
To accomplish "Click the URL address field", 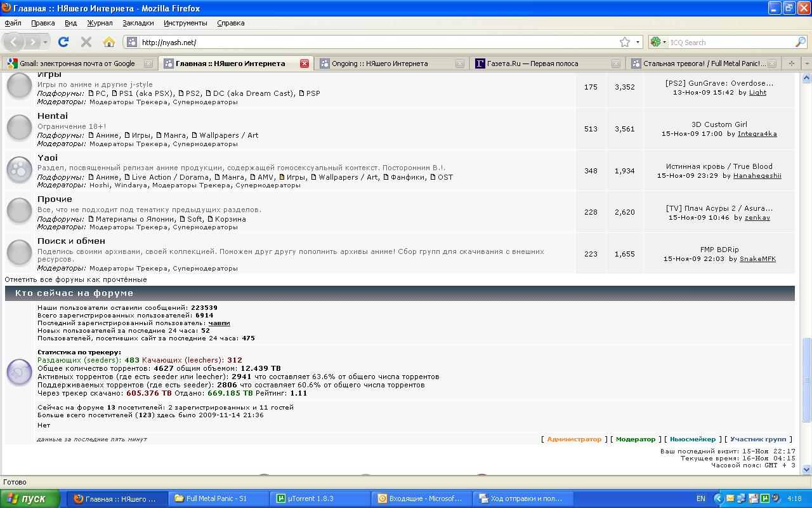I will [x=374, y=43].
